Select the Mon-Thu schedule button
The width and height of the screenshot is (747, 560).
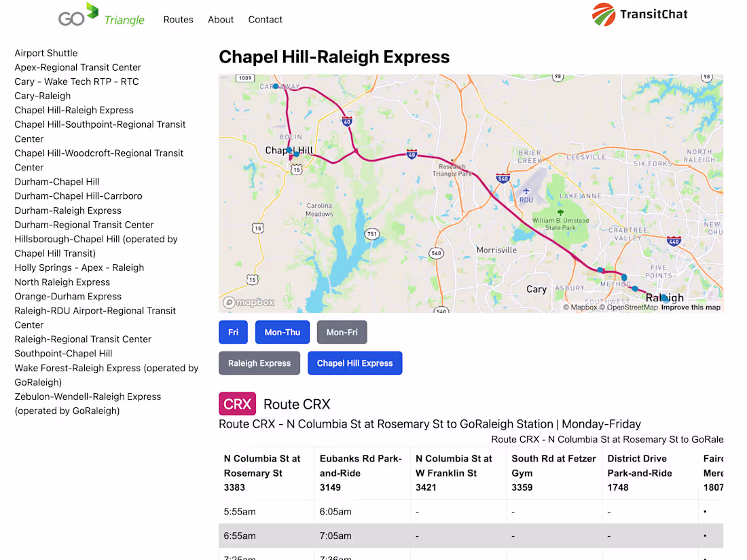coord(283,332)
